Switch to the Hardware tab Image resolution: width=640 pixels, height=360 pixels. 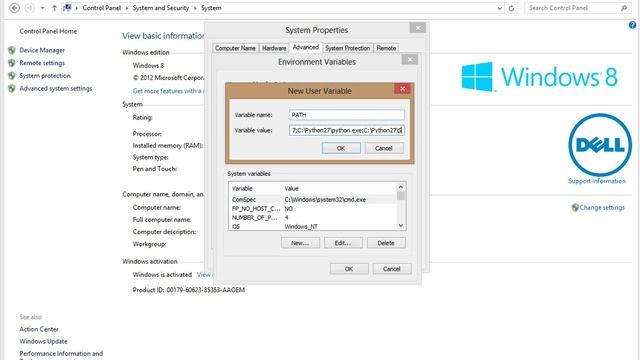pyautogui.click(x=274, y=48)
